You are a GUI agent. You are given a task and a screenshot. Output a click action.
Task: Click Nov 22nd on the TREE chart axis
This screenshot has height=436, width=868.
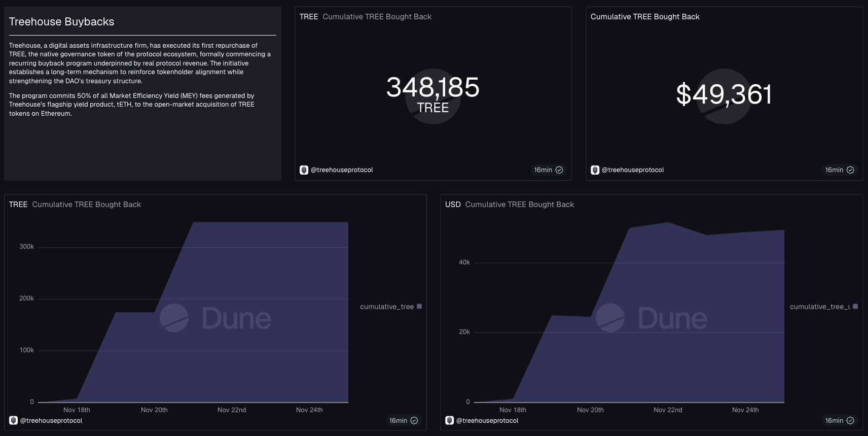(232, 410)
